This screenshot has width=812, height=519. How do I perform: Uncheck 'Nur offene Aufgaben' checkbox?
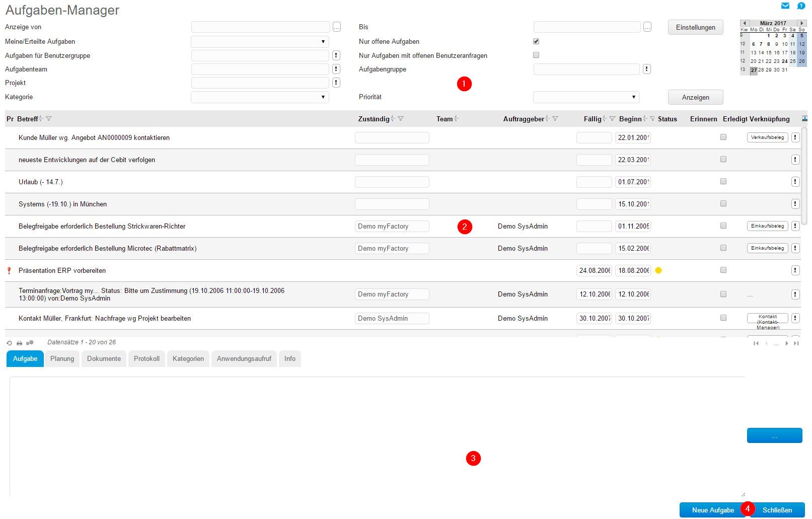[x=536, y=41]
